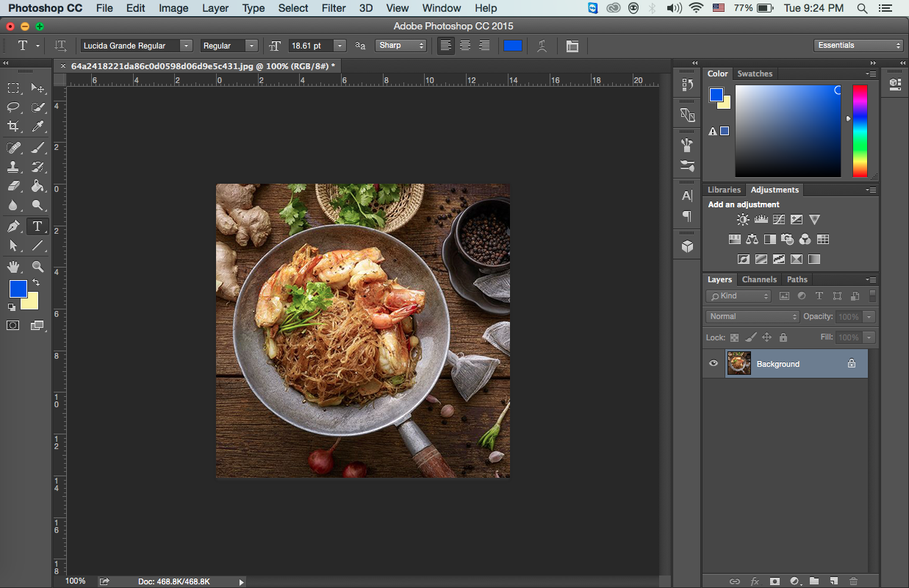Toggle Background layer visibility eye
Viewport: 909px width, 588px height.
[x=713, y=364]
